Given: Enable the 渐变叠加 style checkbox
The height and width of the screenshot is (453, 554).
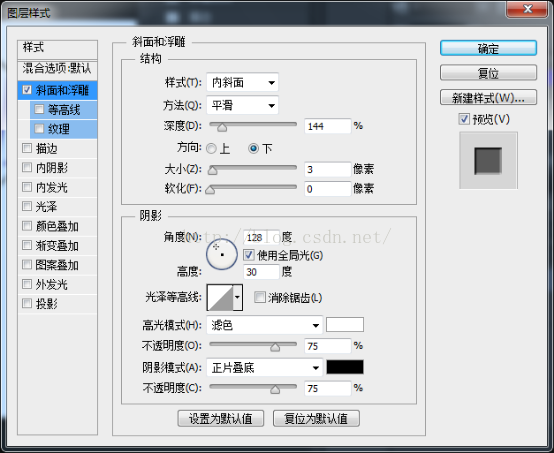Looking at the screenshot, I should (x=27, y=245).
